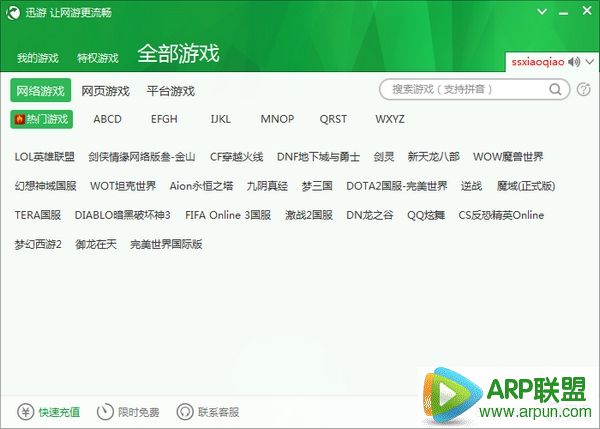The image size is (600, 429).
Task: Filter games by QRST
Action: (x=333, y=119)
